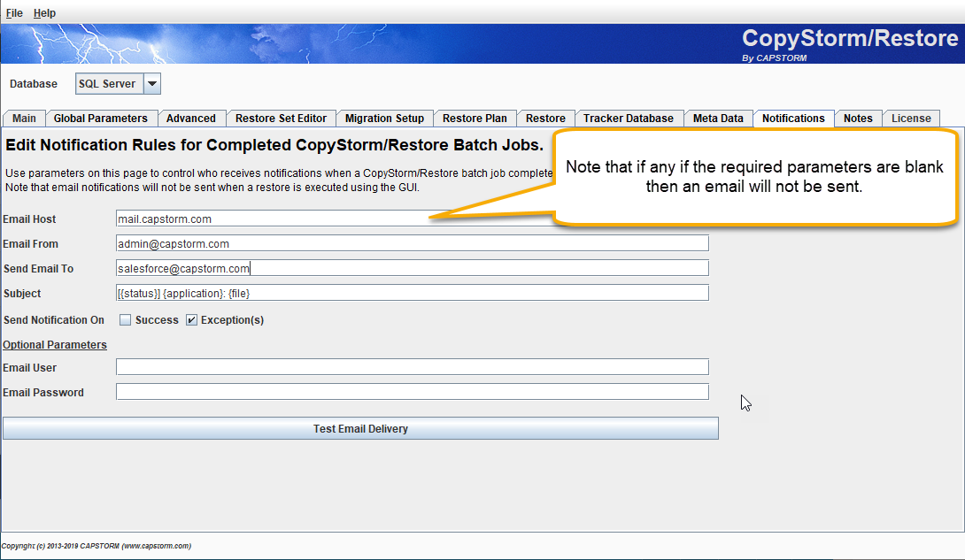Focus the Email From field
The image size is (965, 560).
coord(413,243)
